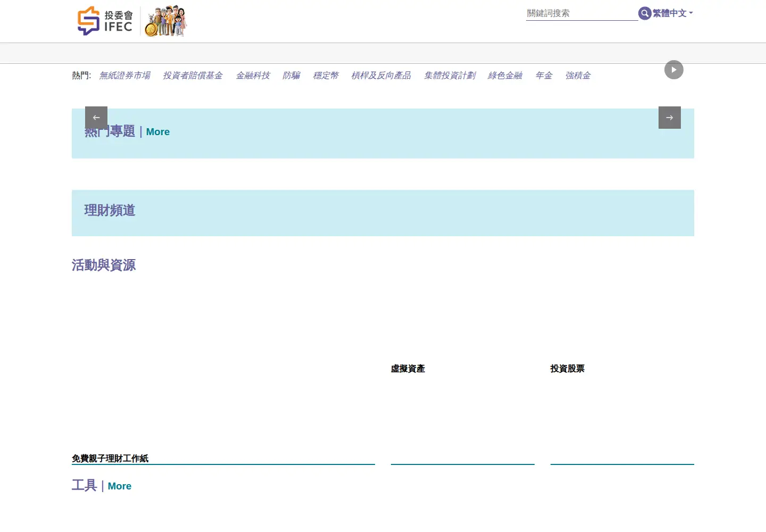The width and height of the screenshot is (766, 532).
Task: Open 免費親子理財工作紙 resource
Action: (x=110, y=459)
